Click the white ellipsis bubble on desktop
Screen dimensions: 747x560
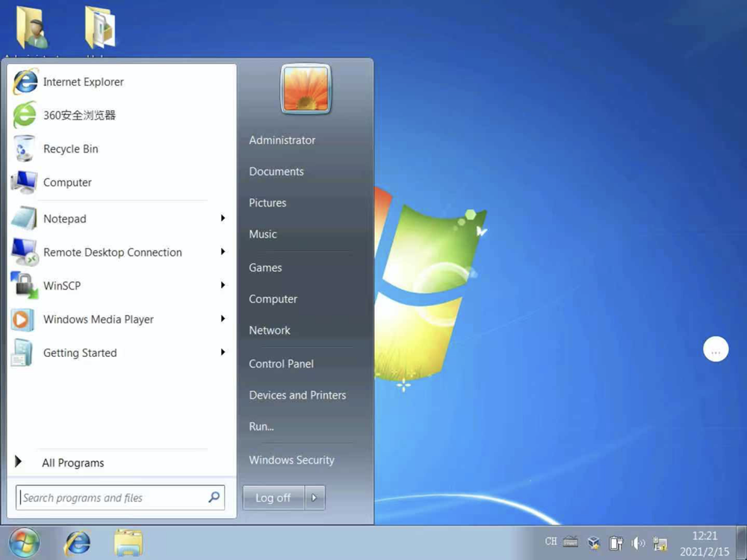pyautogui.click(x=716, y=349)
